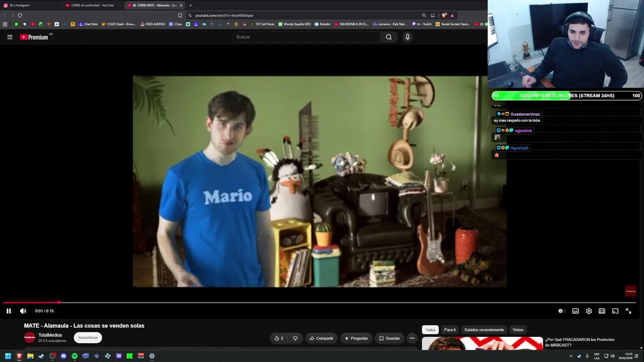The height and width of the screenshot is (362, 644).
Task: Open Brave Shields lion icon
Action: pyautogui.click(x=444, y=15)
